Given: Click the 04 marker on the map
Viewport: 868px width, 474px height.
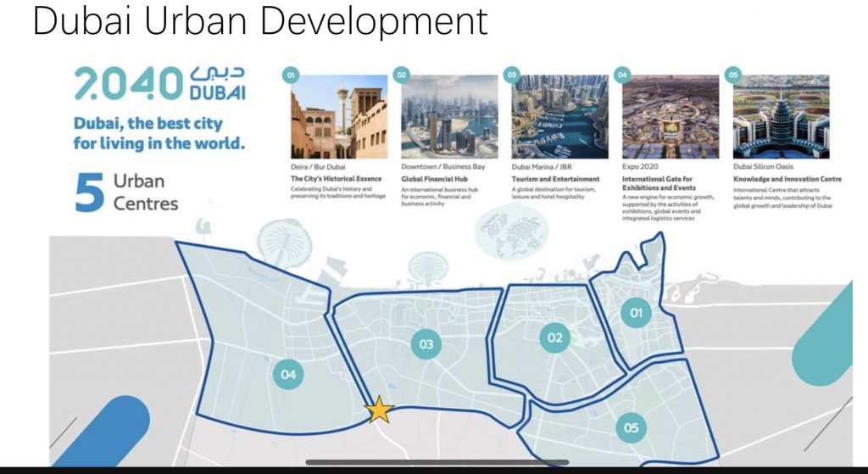Looking at the screenshot, I should (x=288, y=374).
